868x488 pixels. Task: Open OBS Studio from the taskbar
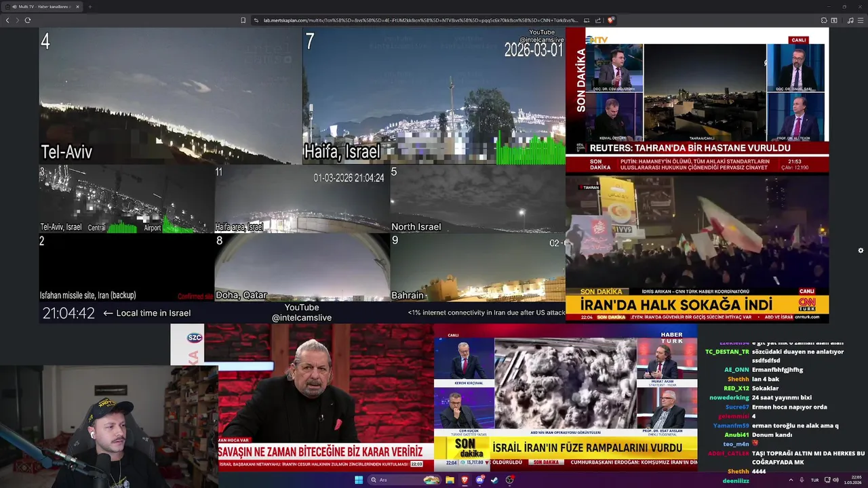[x=509, y=480]
